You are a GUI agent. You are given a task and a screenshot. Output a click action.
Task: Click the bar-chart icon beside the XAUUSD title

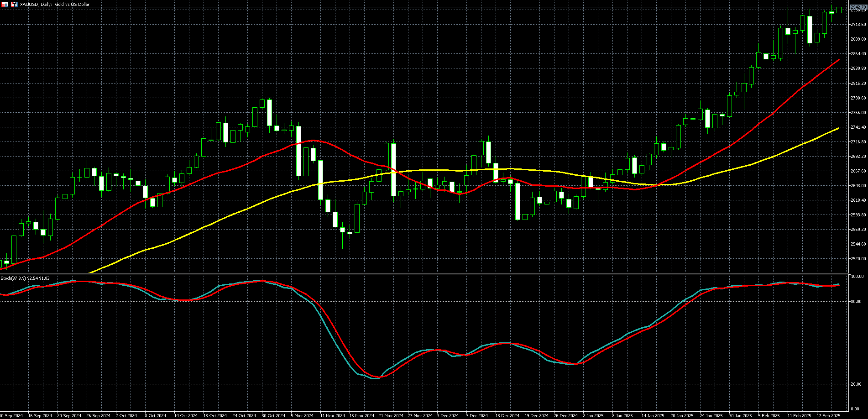14,4
